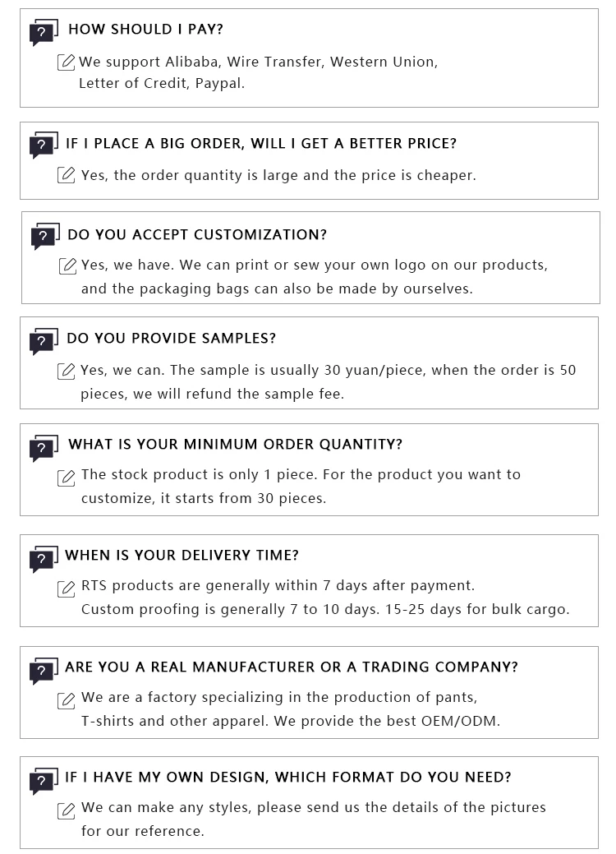
Task: Click the question icon beside 'Do you accept customization?'
Action: coord(44,237)
